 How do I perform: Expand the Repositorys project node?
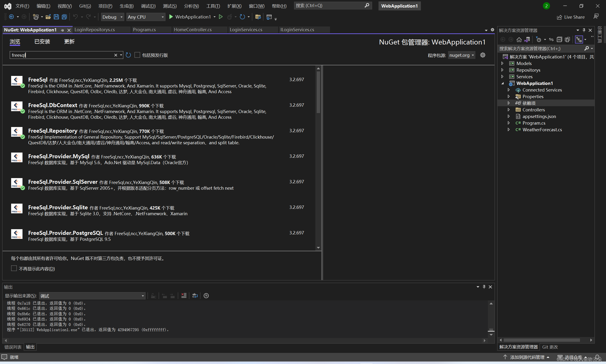coord(502,70)
